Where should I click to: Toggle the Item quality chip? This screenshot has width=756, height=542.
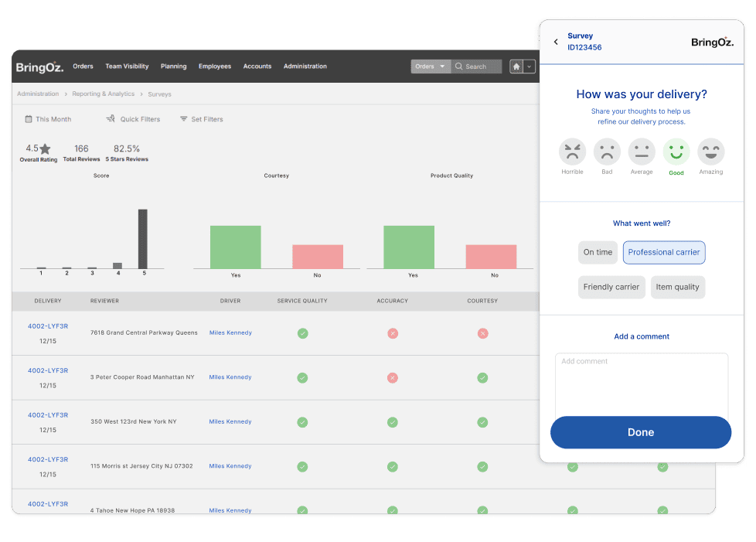[x=677, y=287]
